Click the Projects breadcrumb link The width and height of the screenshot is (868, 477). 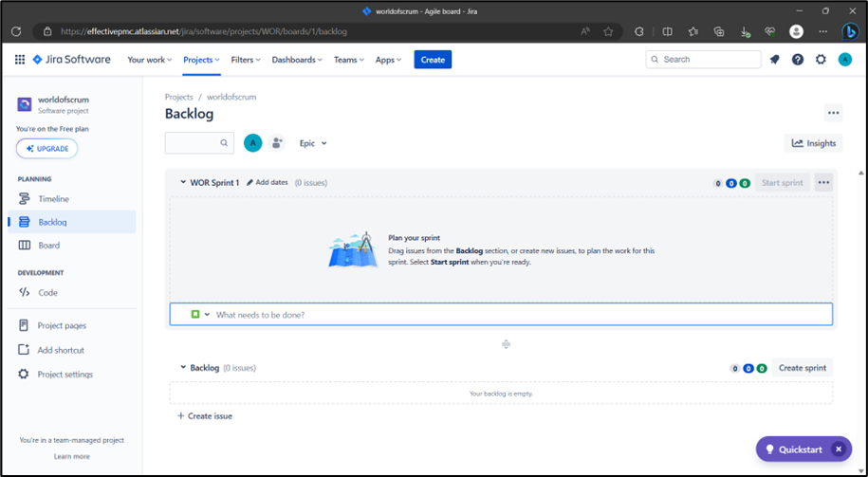[178, 97]
